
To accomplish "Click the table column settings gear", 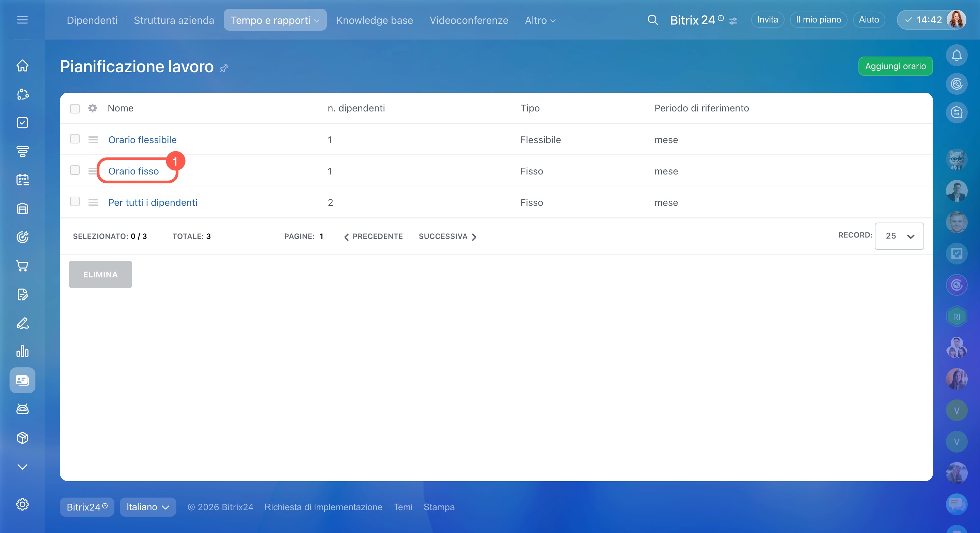I will tap(92, 108).
